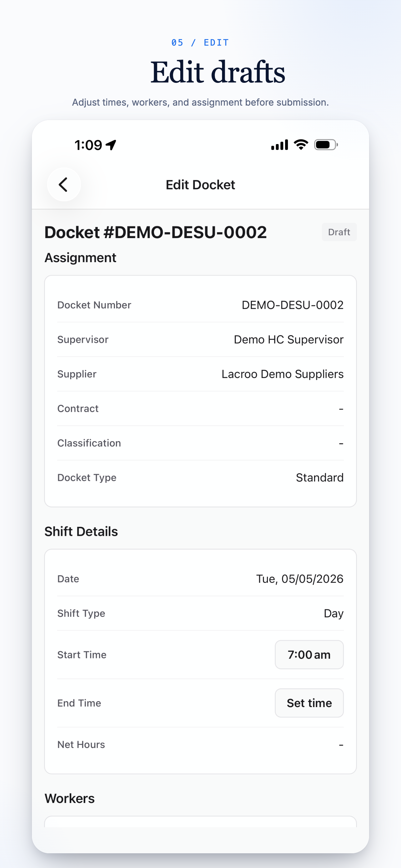Click the Standard docket type value

point(319,477)
